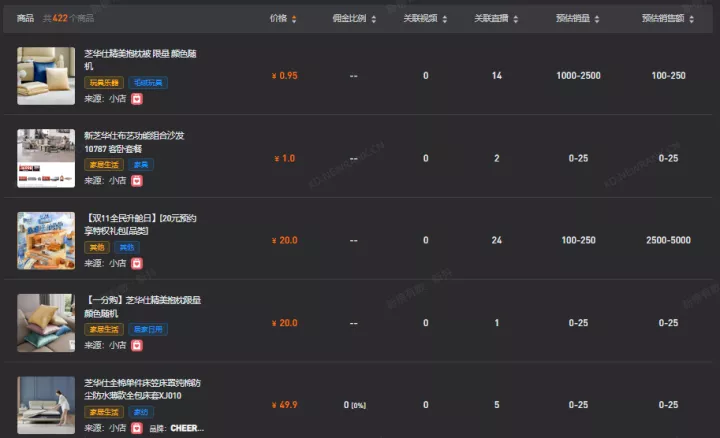Sort by 关联直播 using its sort arrows
This screenshot has width=720, height=438.
tap(516, 19)
